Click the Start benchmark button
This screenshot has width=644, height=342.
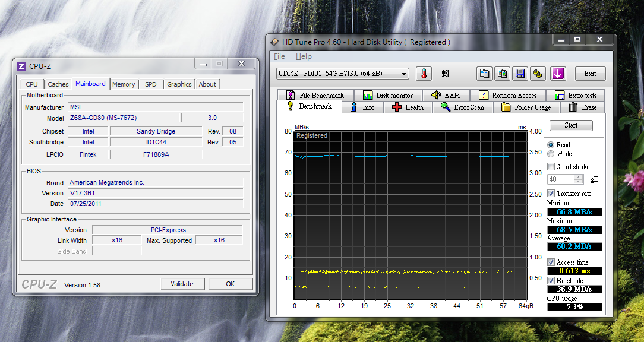(x=571, y=126)
